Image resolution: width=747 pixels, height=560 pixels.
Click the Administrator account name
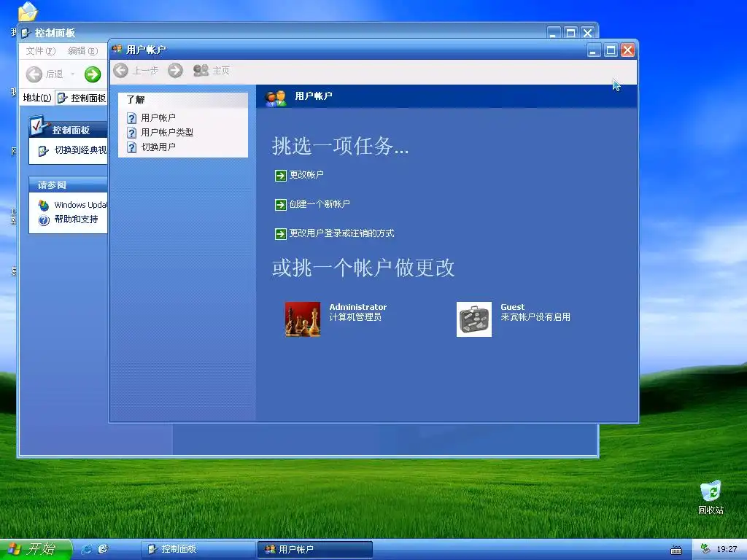[357, 307]
